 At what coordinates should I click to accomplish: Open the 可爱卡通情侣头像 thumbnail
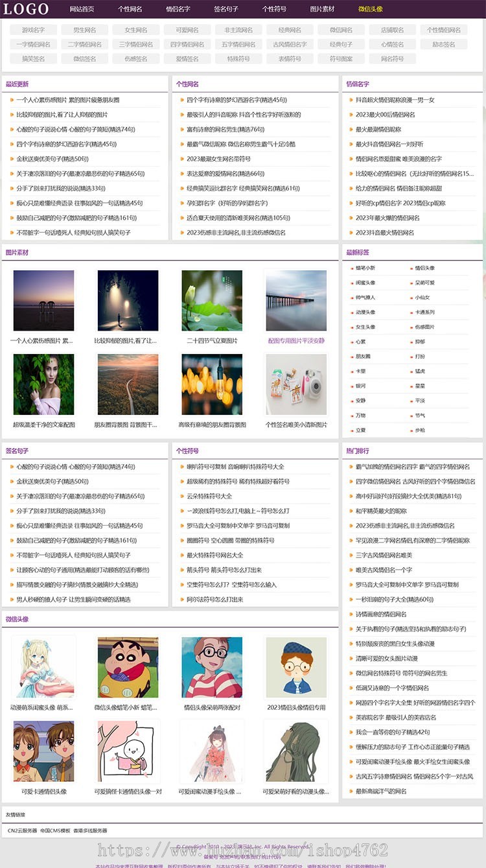pyautogui.click(x=43, y=751)
